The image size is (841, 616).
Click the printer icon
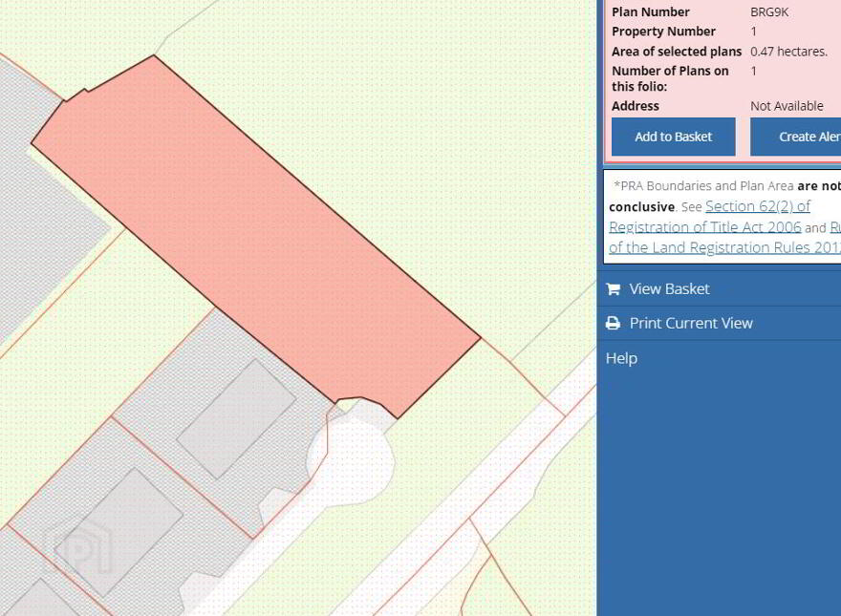[613, 323]
